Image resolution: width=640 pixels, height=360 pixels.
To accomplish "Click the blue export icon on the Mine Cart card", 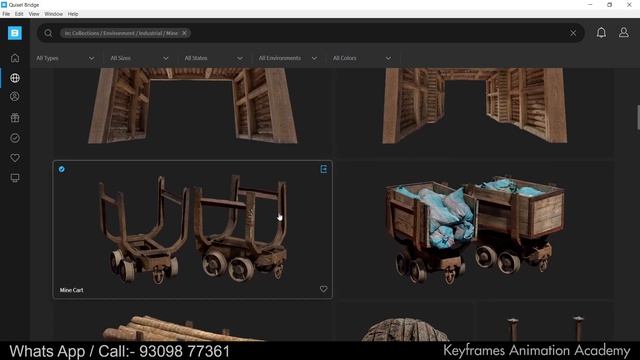I will [323, 169].
